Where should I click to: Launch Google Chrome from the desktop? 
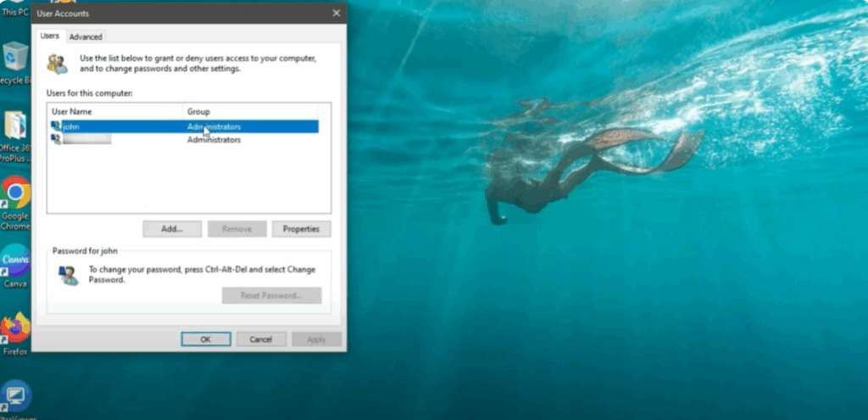[14, 195]
